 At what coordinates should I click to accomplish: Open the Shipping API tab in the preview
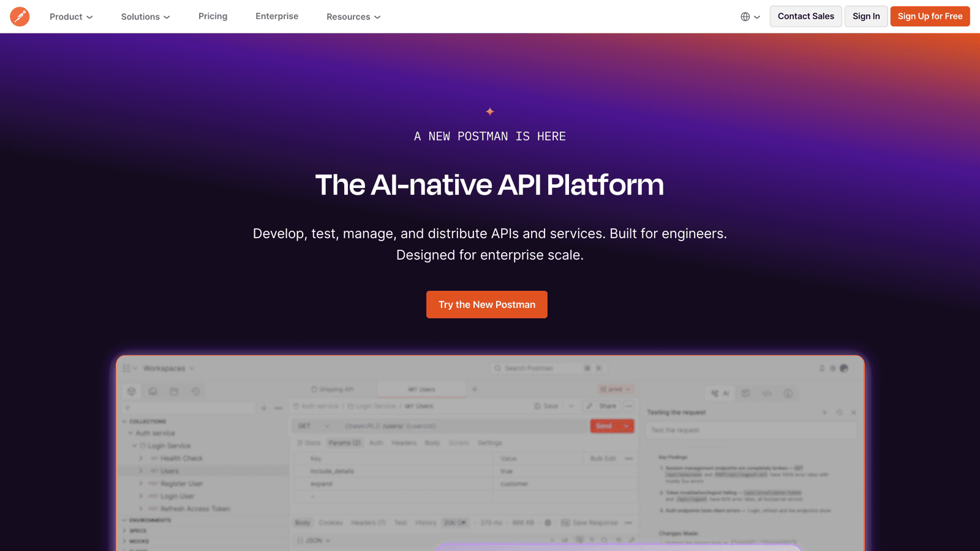point(332,389)
